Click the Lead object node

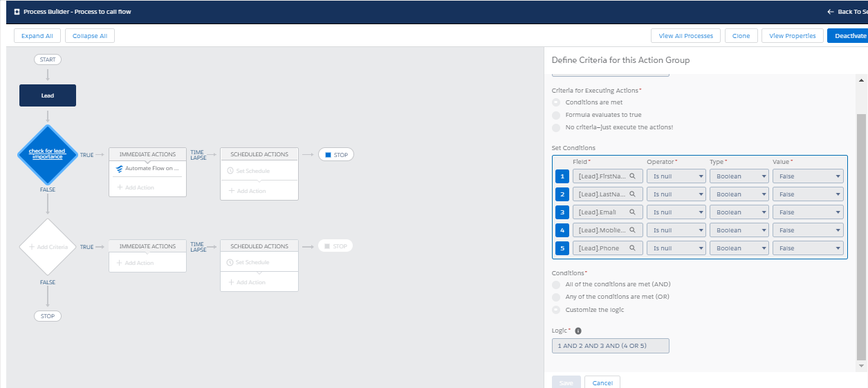[x=48, y=95]
